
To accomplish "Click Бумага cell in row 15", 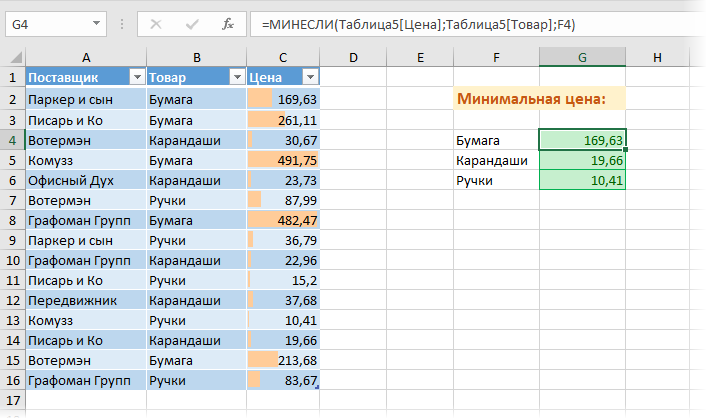I will pos(197,360).
